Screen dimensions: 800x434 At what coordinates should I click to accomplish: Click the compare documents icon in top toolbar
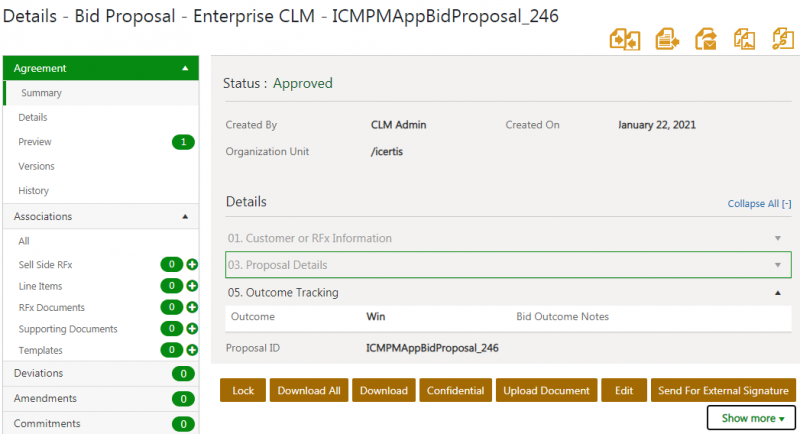[x=625, y=39]
